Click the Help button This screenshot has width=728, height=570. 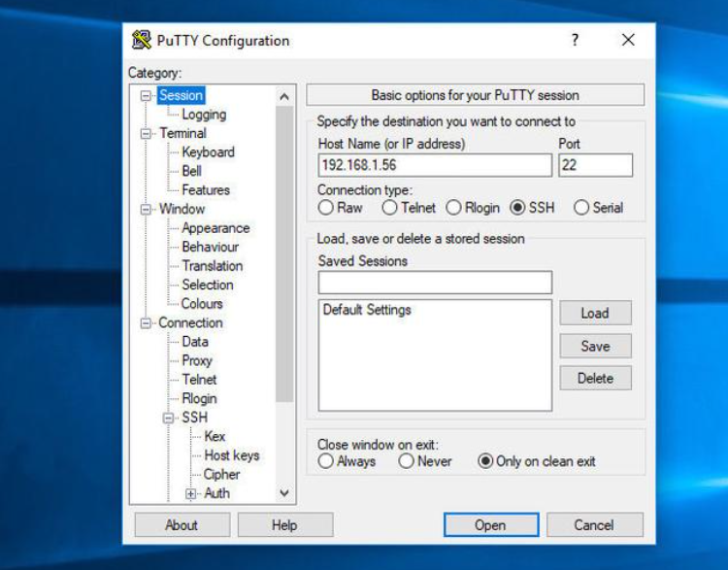[x=285, y=525]
